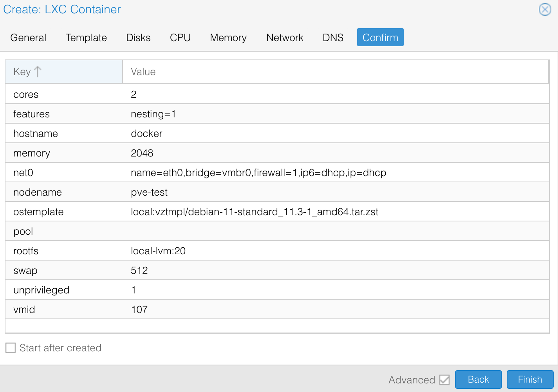The height and width of the screenshot is (392, 558).
Task: Select the rootfs row showing local-lvm:20
Action: point(157,250)
